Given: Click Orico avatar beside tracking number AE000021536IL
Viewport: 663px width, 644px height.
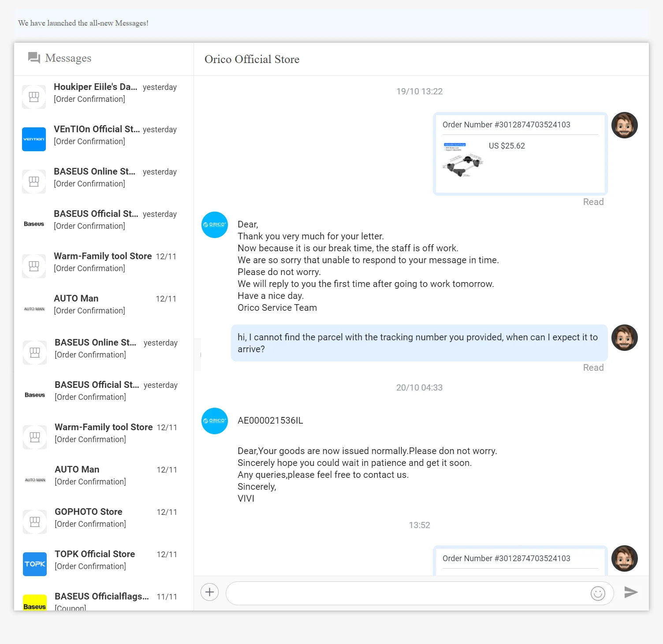Looking at the screenshot, I should 215,421.
